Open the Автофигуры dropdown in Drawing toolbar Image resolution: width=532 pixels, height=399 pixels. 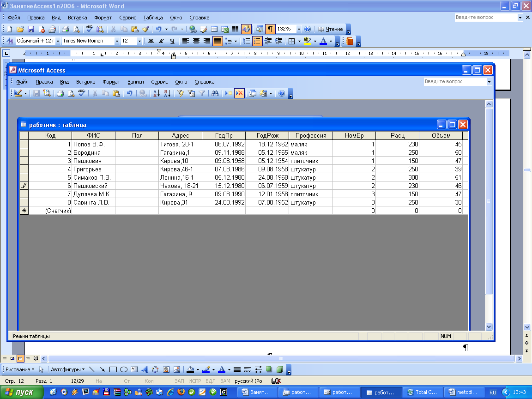pos(67,369)
